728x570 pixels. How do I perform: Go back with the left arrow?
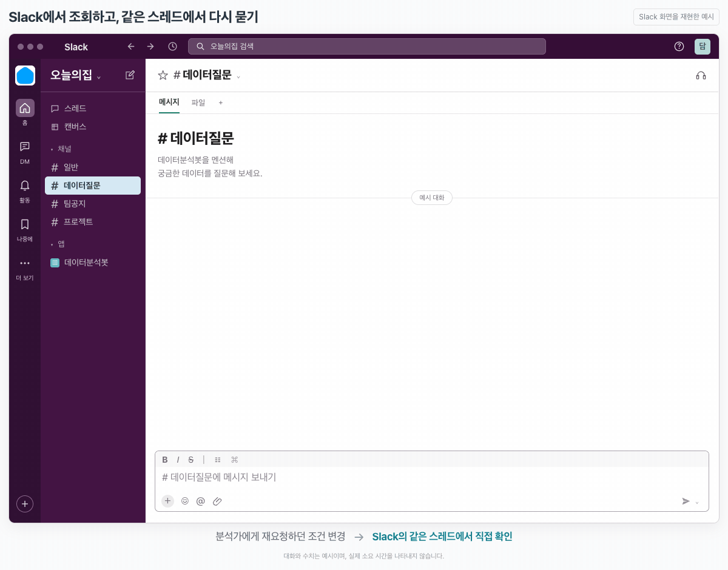click(131, 46)
